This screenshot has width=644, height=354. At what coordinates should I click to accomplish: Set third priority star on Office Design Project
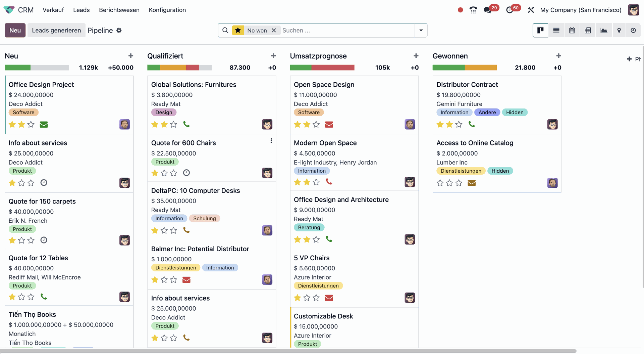[31, 125]
